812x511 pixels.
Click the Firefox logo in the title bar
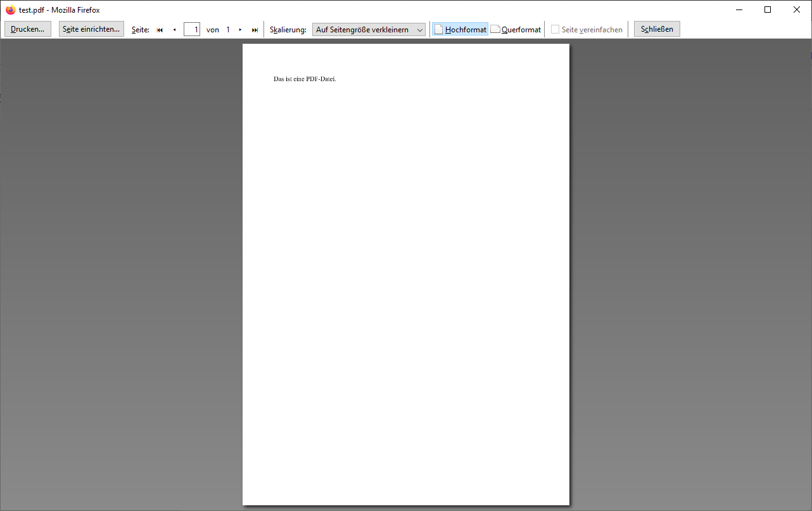point(10,10)
